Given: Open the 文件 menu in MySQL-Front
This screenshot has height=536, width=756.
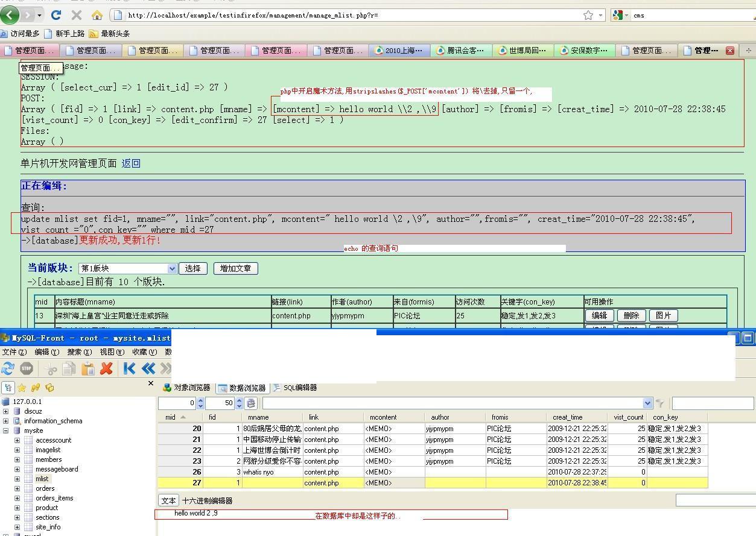Looking at the screenshot, I should [14, 352].
